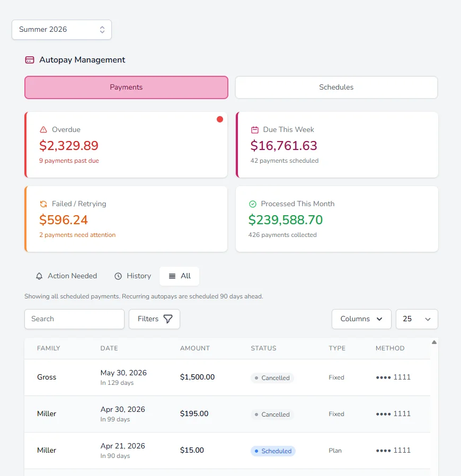The image size is (461, 476).
Task: Click the Scheduled status badge for Miller
Action: pyautogui.click(x=273, y=451)
